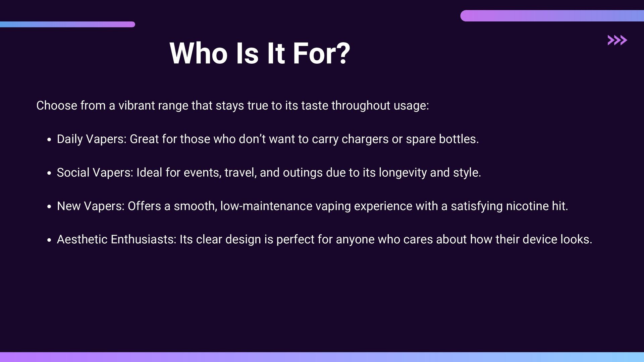The height and width of the screenshot is (362, 644).
Task: Click the question mark in the title
Action: pyautogui.click(x=344, y=53)
